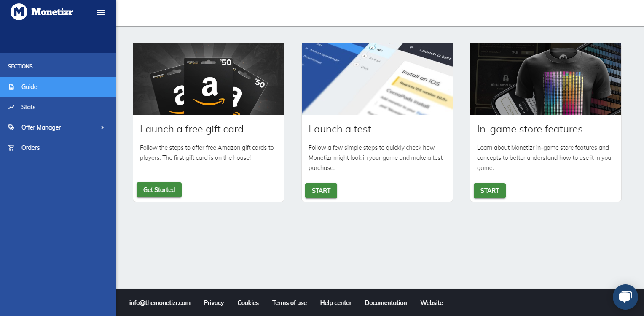Click the Orders shopping cart icon
This screenshot has width=644, height=316.
pos(11,148)
